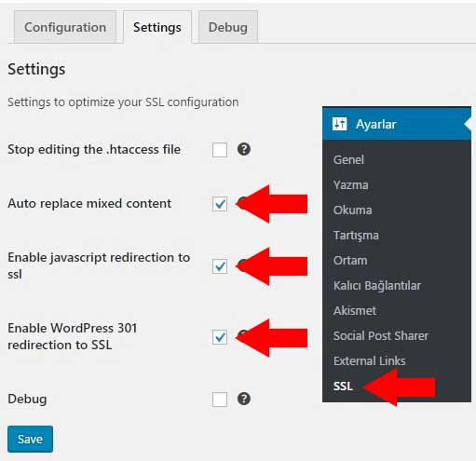
Task: Go to Yazma settings page
Action: tap(350, 185)
